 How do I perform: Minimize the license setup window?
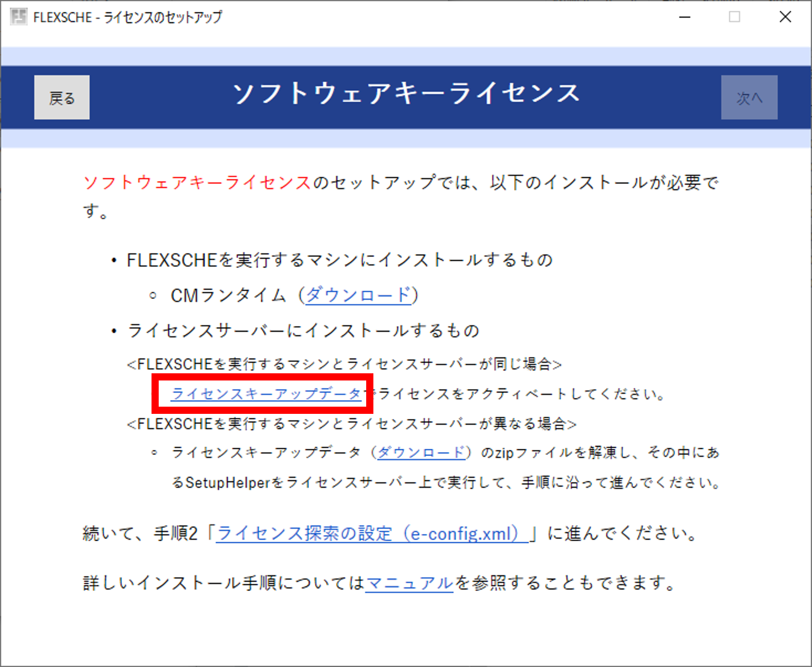click(x=685, y=17)
